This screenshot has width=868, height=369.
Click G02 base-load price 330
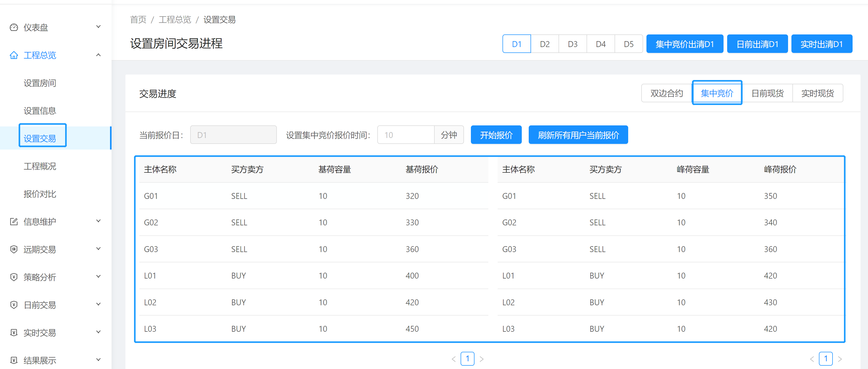pyautogui.click(x=412, y=223)
